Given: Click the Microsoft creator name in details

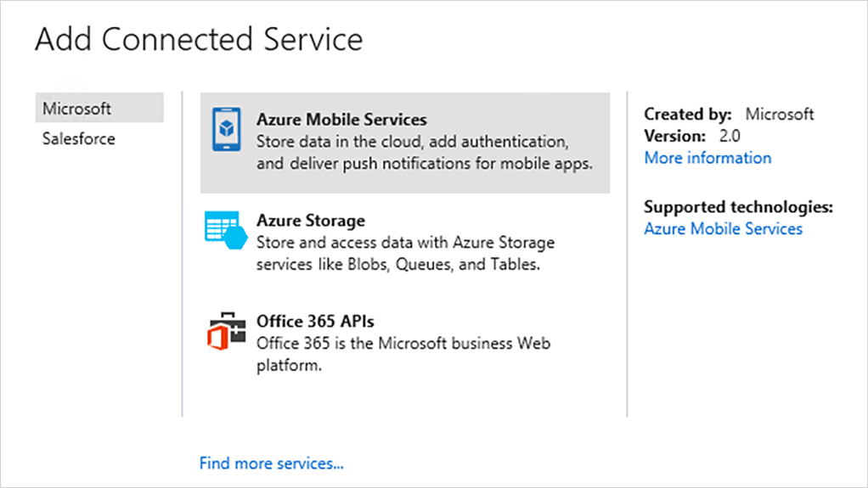Looking at the screenshot, I should (780, 114).
